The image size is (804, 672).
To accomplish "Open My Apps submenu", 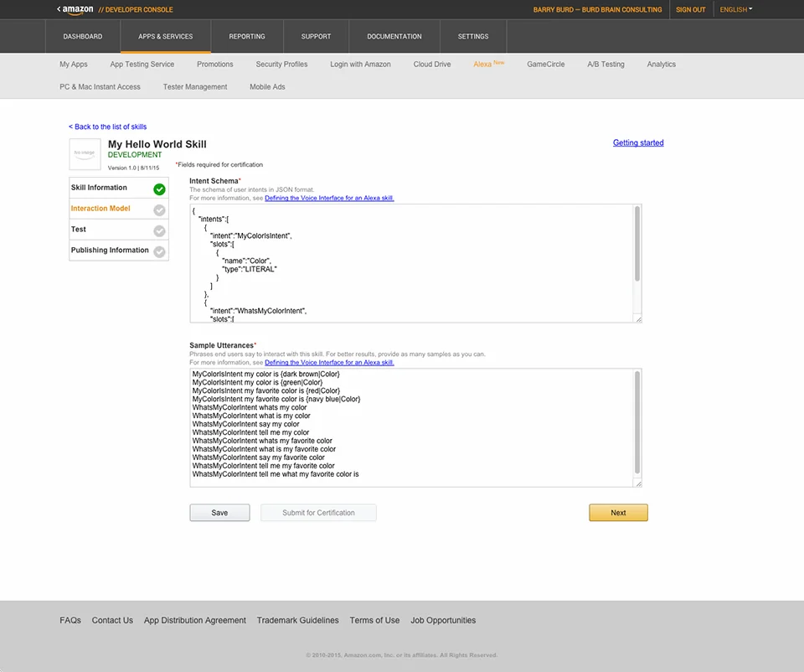I will [x=74, y=65].
